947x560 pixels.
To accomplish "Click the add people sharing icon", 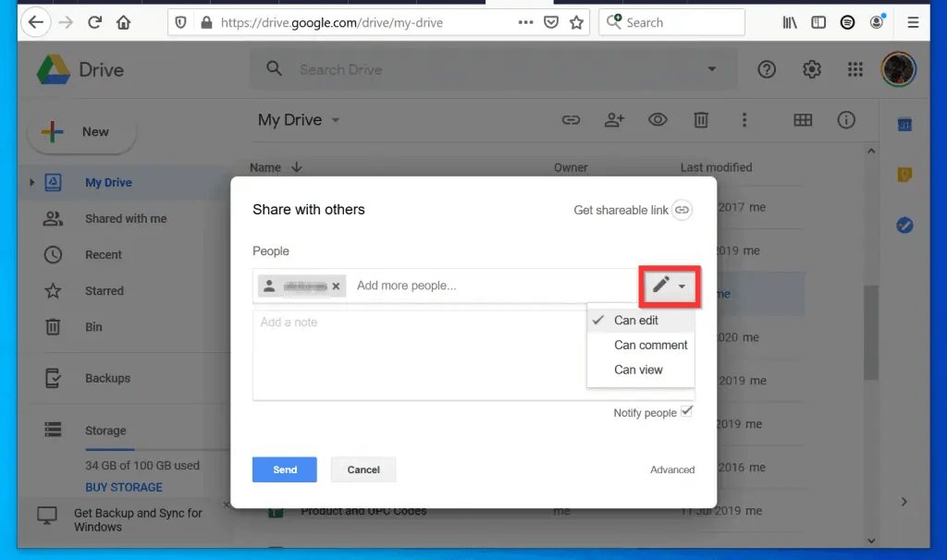I will coord(614,120).
